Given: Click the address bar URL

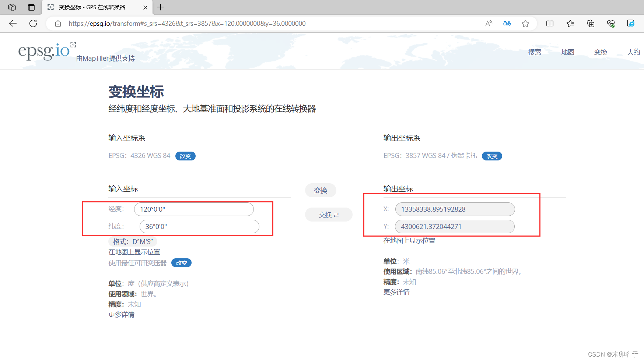Looking at the screenshot, I should pos(187,24).
